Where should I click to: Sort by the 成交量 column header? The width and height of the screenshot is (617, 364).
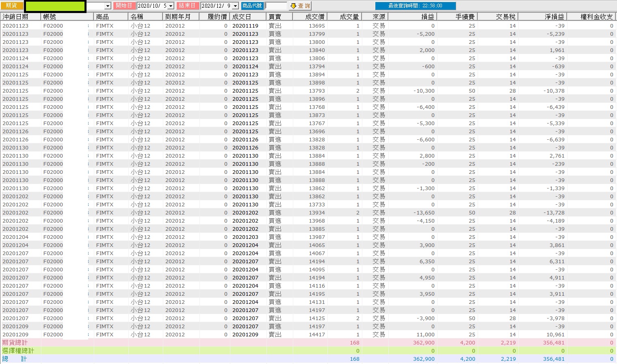point(344,17)
